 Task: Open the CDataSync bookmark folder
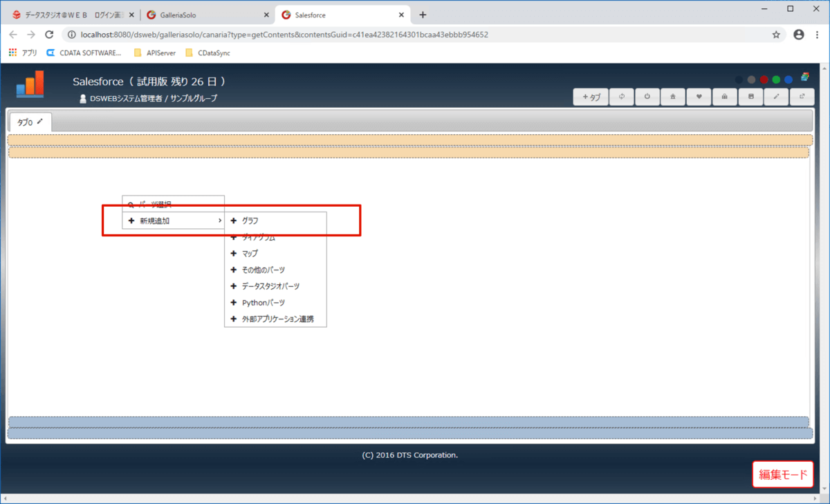point(208,53)
